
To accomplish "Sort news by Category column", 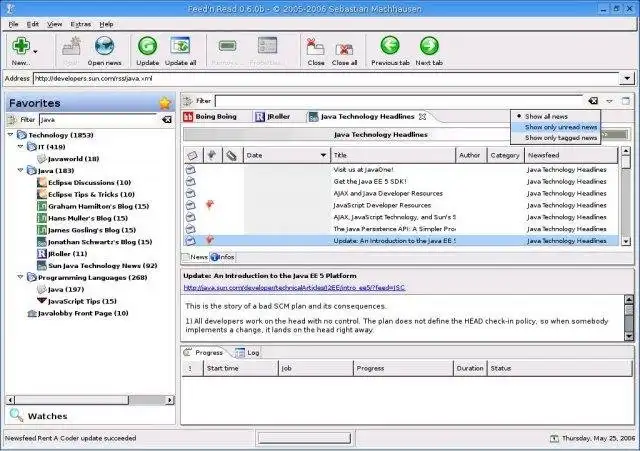I will pyautogui.click(x=506, y=155).
